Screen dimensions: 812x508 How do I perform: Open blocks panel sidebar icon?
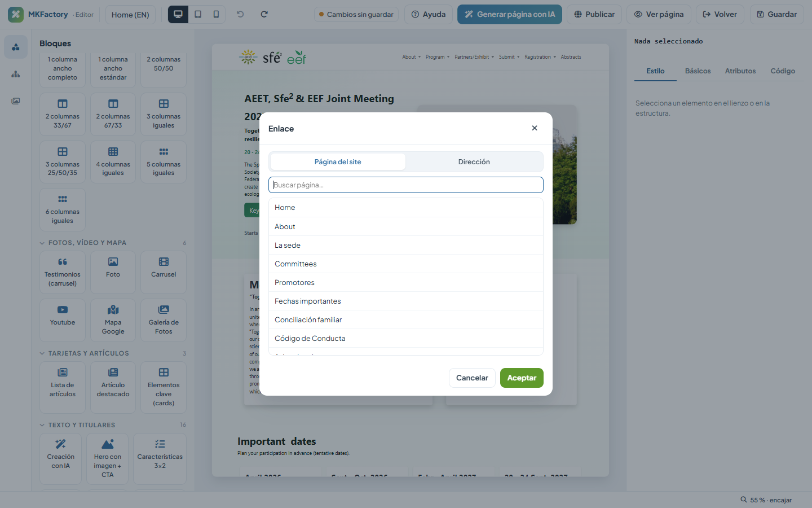[16, 47]
